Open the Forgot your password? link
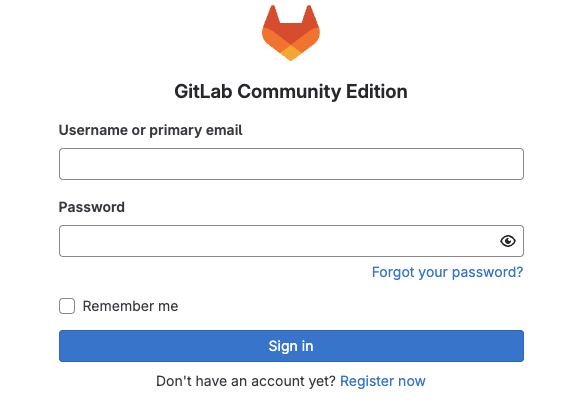The image size is (565, 406). click(x=447, y=272)
